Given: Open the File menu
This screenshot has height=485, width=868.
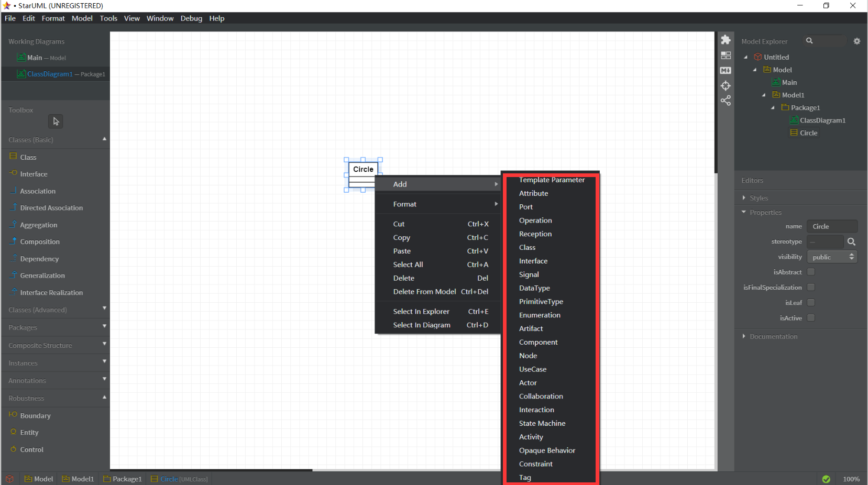Looking at the screenshot, I should point(10,18).
